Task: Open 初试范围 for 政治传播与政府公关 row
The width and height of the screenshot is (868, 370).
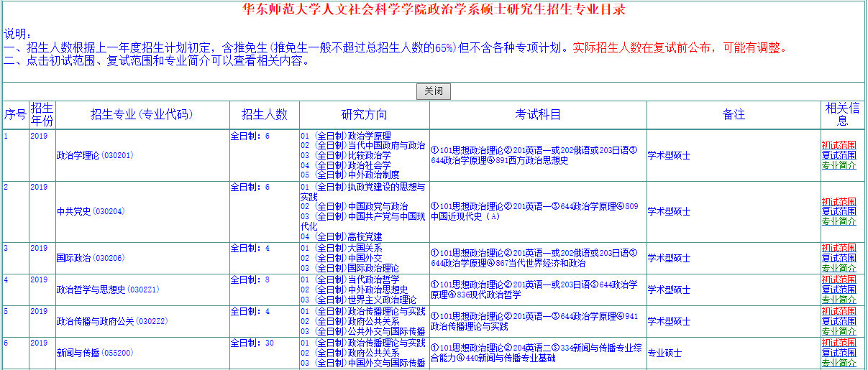Action: tap(839, 311)
